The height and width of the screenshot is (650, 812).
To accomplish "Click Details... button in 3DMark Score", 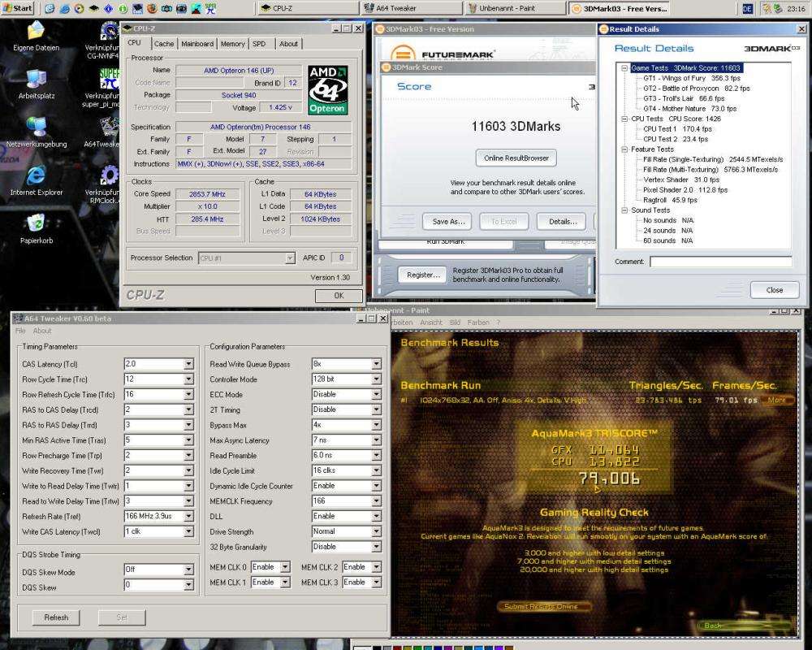I will coord(561,221).
